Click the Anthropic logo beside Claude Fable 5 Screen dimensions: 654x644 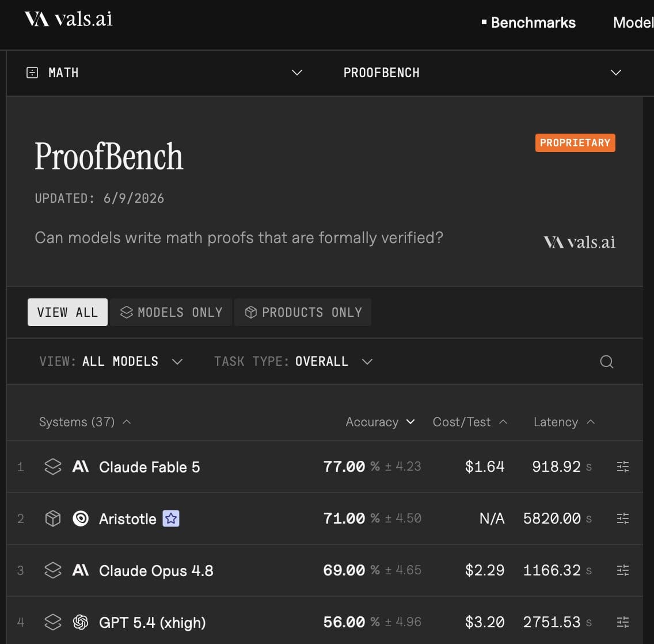[81, 466]
